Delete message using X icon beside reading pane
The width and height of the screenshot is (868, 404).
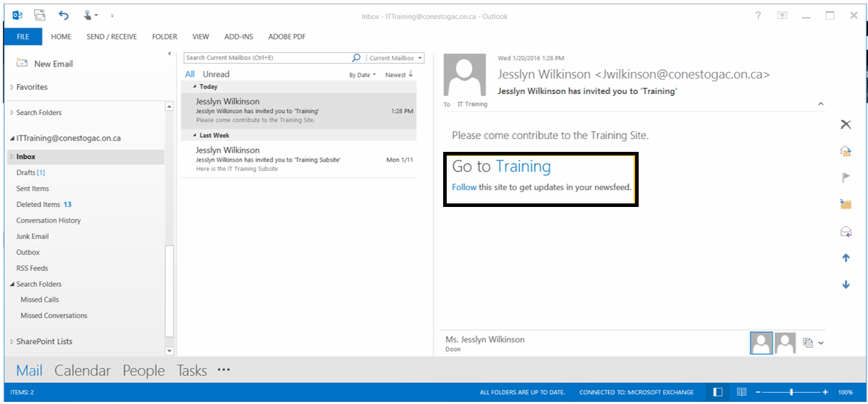click(x=845, y=124)
